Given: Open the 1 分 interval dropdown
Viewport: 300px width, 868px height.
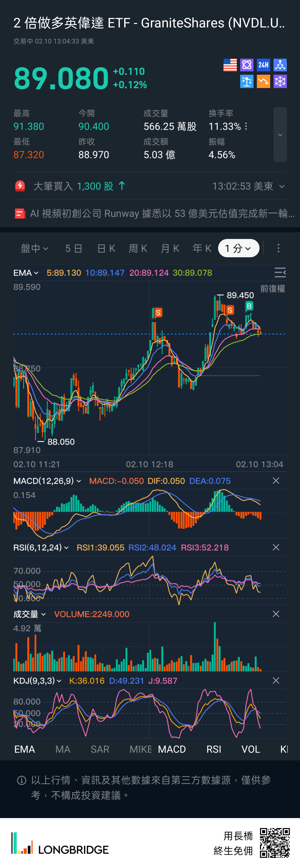Looking at the screenshot, I should 238,248.
